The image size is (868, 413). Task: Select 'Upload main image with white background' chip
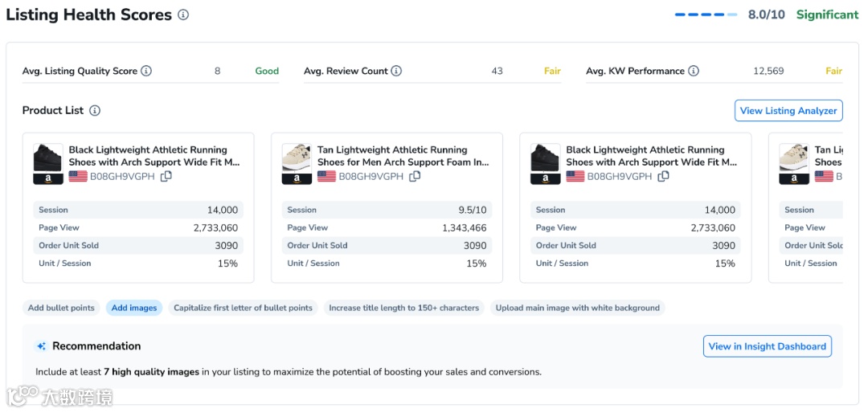(x=577, y=308)
